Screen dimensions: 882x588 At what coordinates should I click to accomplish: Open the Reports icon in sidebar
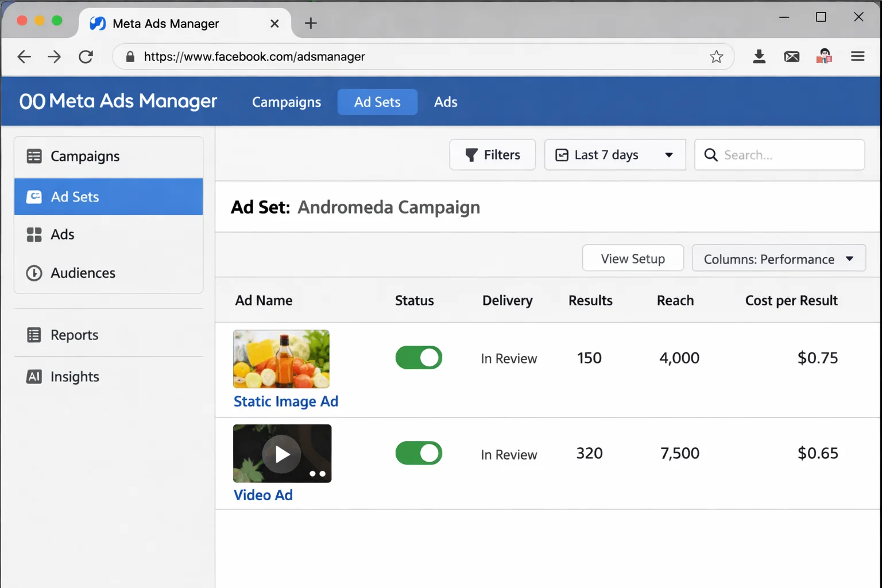pyautogui.click(x=34, y=335)
